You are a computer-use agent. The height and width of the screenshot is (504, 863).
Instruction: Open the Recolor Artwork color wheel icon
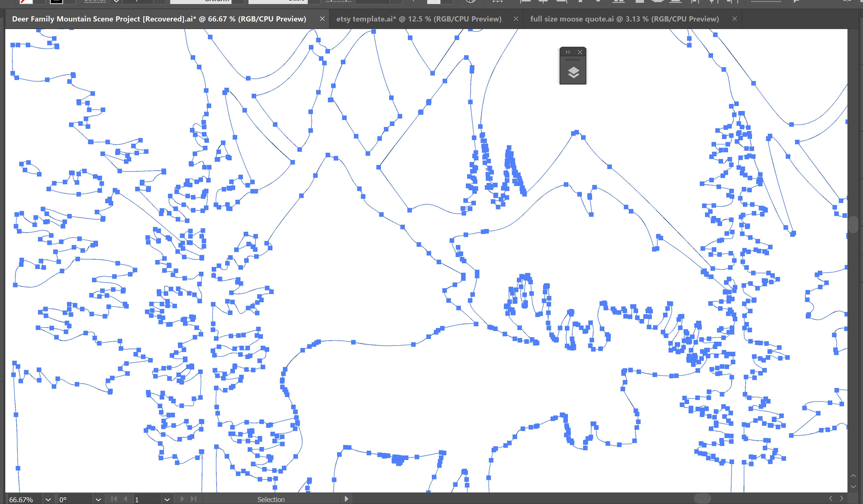pyautogui.click(x=471, y=2)
